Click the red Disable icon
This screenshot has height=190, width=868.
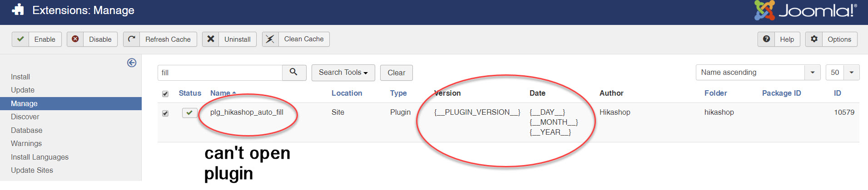tap(75, 39)
